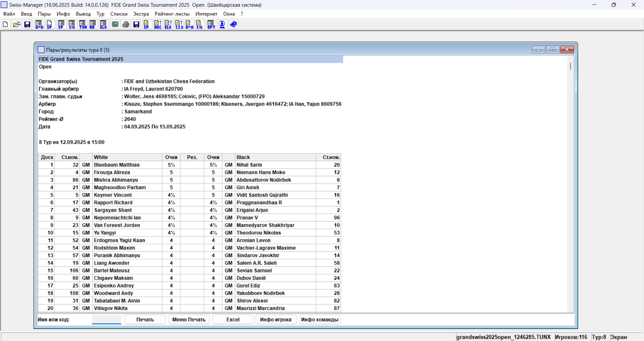
Task: Open the Рейтинг-листы menu
Action: [x=172, y=14]
